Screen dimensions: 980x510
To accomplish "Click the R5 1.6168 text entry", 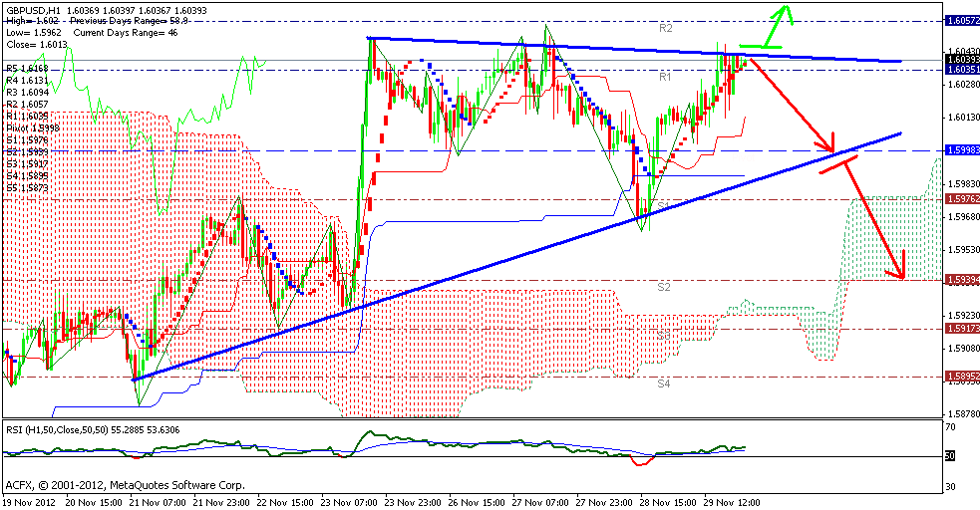I will pyautogui.click(x=26, y=69).
